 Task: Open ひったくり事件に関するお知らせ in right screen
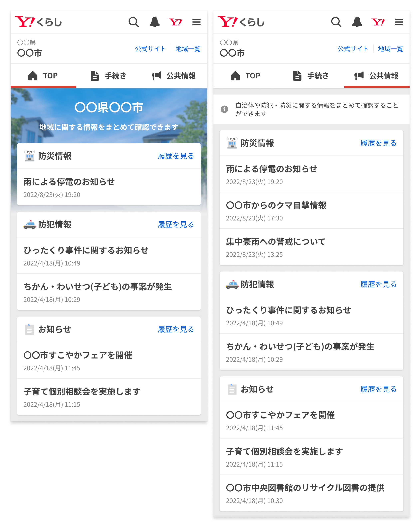311,315
